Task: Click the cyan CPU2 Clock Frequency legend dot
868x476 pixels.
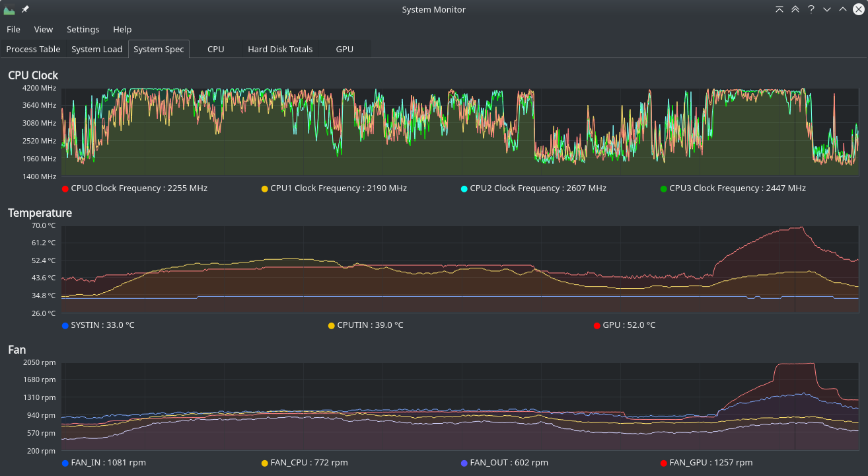Action: point(464,189)
